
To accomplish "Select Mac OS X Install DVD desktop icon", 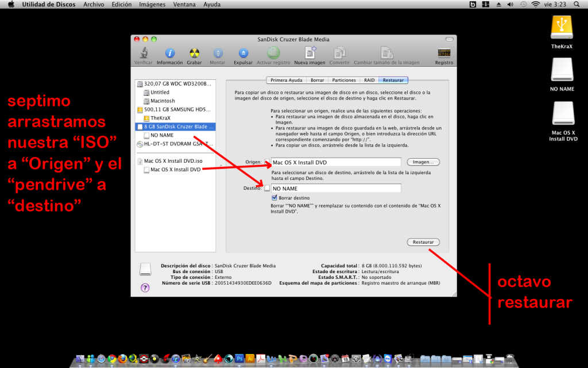I will (x=563, y=113).
